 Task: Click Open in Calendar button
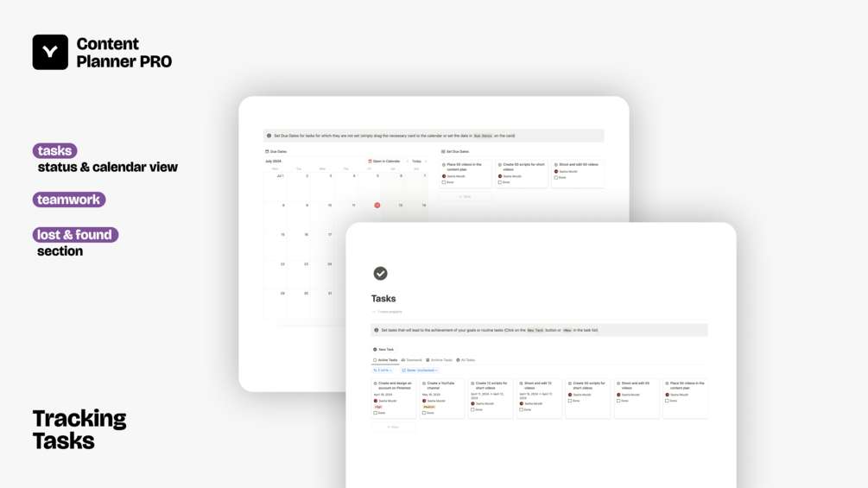(384, 161)
